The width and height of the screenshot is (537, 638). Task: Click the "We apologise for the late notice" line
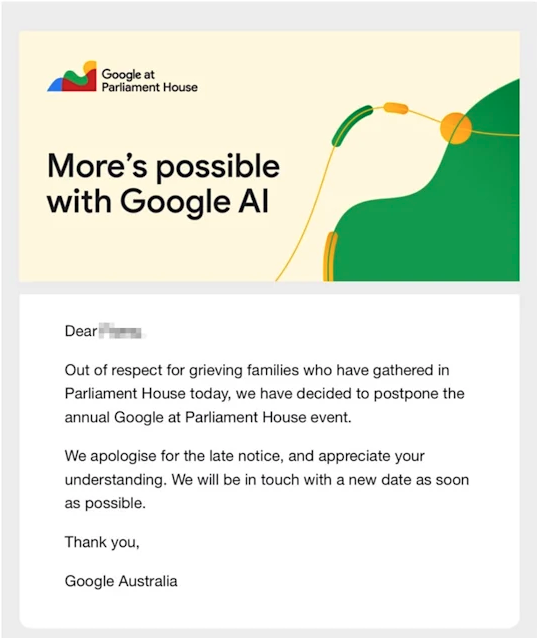[x=244, y=456]
